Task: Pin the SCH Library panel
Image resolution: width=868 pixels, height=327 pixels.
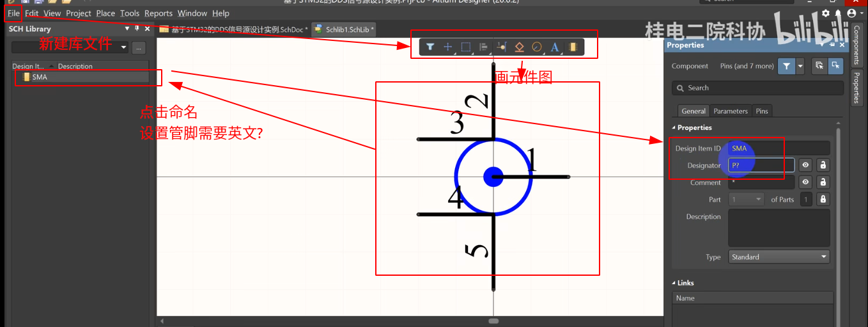Action: pos(137,29)
